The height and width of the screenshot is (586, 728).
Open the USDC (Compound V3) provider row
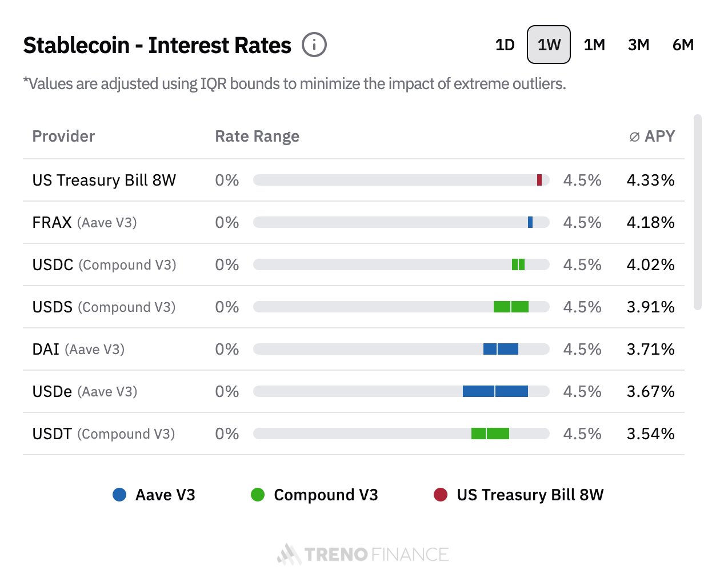tap(104, 264)
